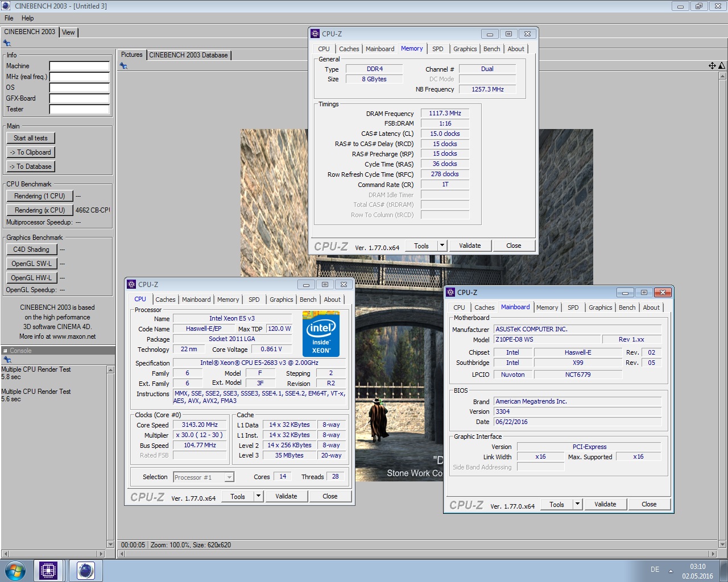
Task: Click C4D Shading button
Action: coord(31,250)
